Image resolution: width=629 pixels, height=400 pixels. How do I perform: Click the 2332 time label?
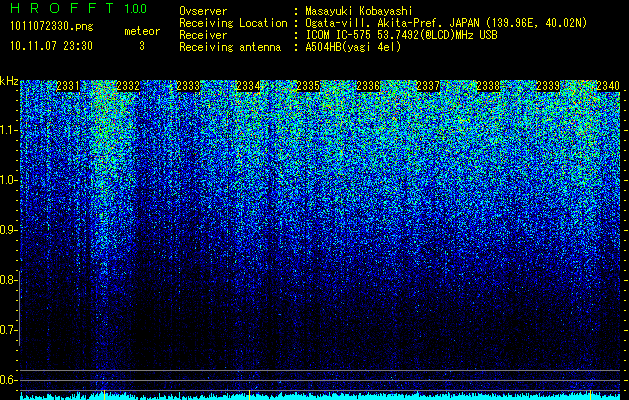128,86
